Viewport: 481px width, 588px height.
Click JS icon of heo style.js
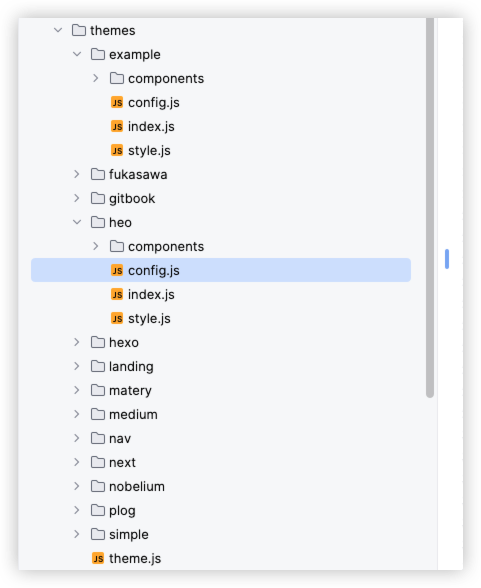click(117, 318)
